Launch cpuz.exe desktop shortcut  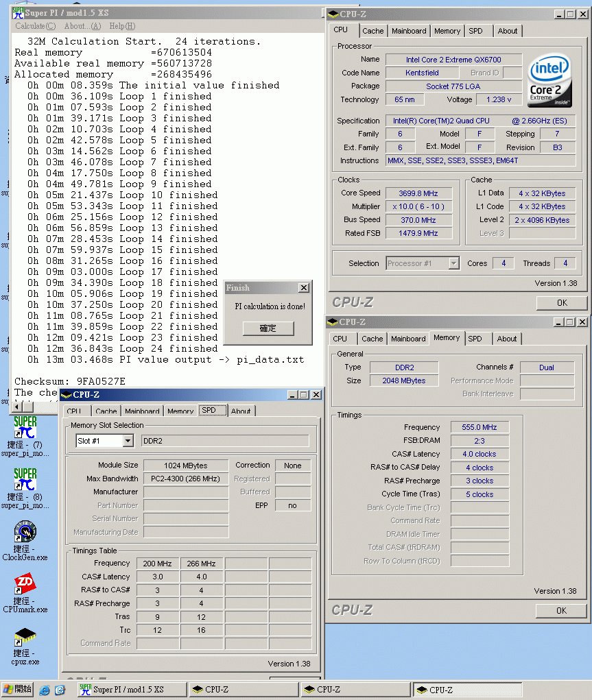(x=25, y=646)
